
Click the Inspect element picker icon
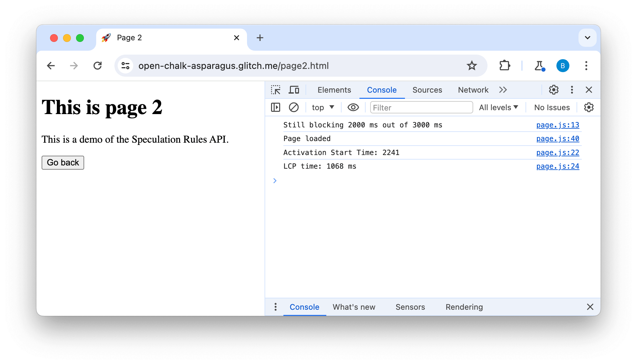click(276, 90)
